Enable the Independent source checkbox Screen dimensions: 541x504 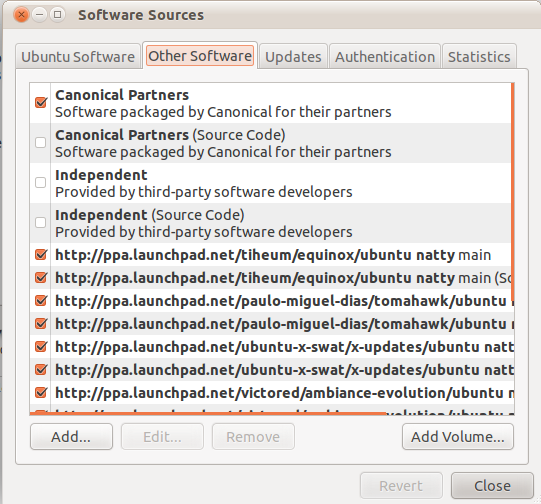41,182
